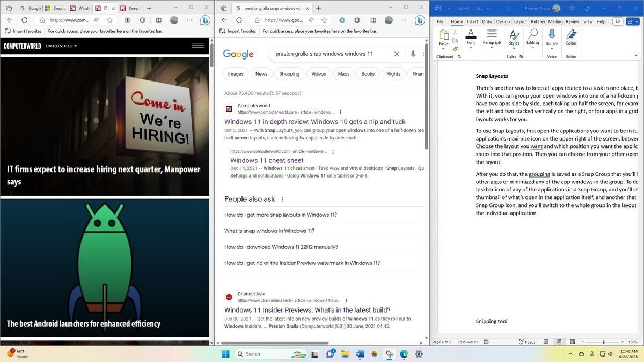The height and width of the screenshot is (362, 644).
Task: Open the Styles pane launcher in Word
Action: 522,56
